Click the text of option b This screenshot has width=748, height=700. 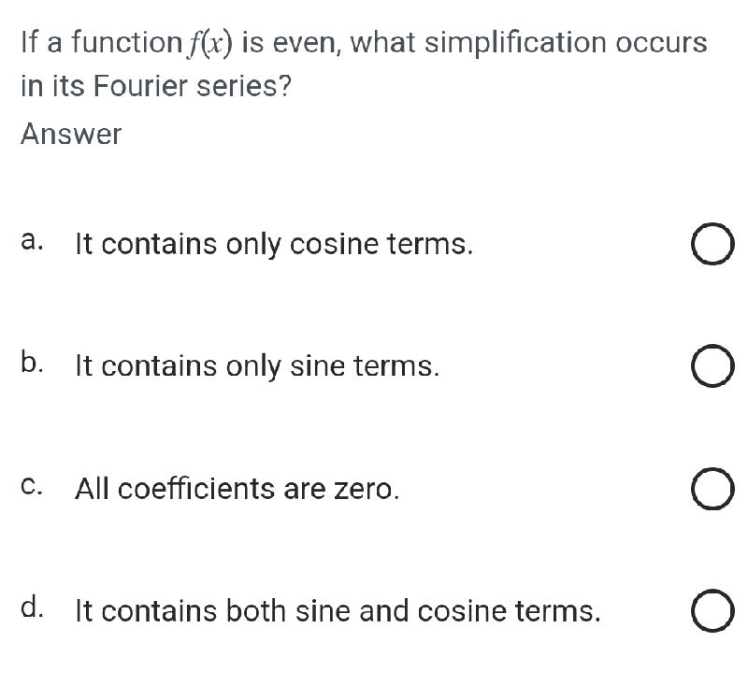256,366
